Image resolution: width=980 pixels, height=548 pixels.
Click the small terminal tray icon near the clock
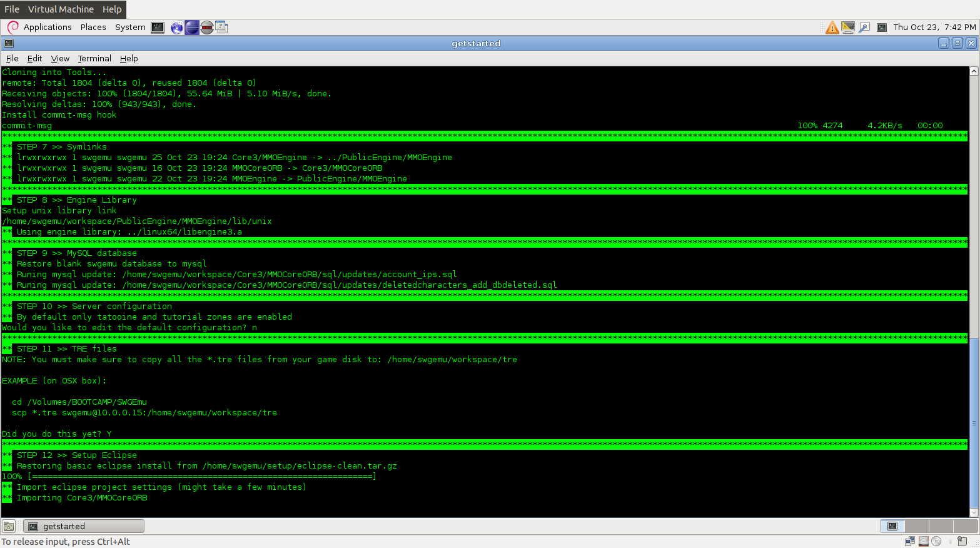tap(882, 28)
